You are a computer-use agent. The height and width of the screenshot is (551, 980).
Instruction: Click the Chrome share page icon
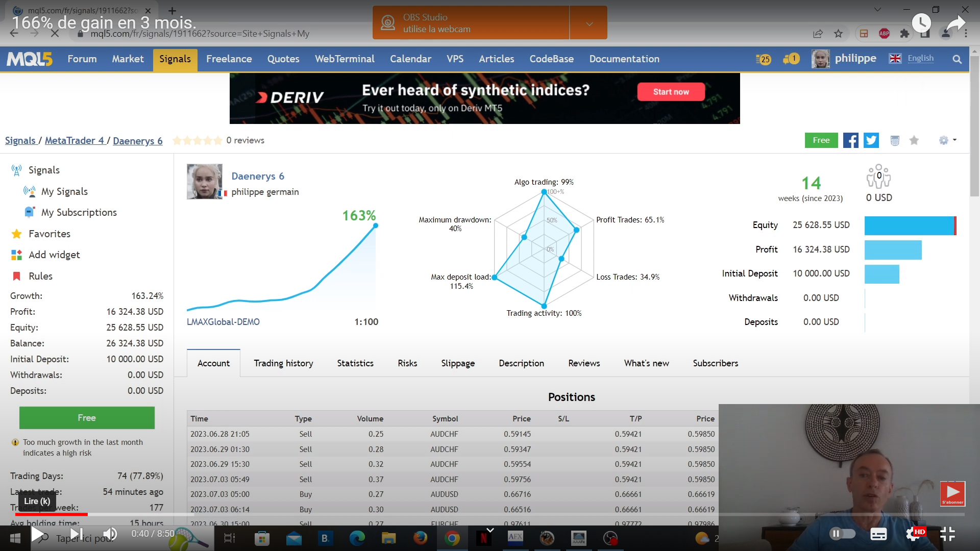click(818, 34)
